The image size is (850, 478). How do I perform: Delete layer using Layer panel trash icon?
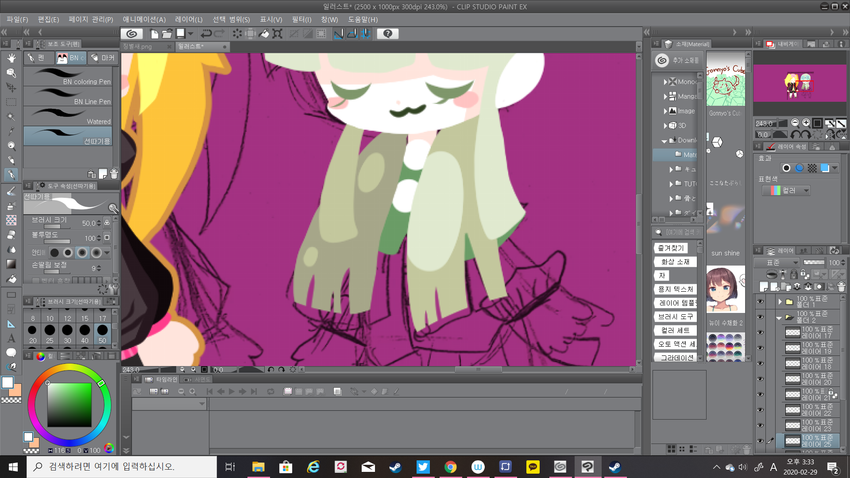841,287
